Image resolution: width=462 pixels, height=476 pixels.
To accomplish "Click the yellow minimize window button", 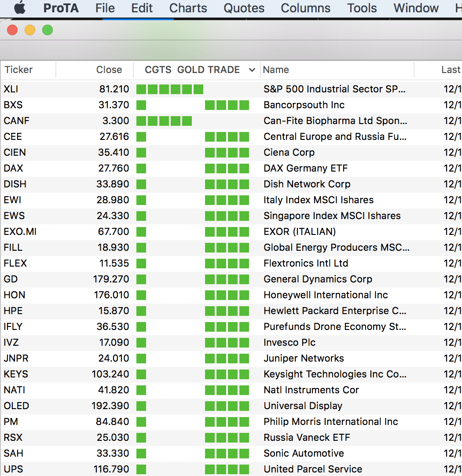I will point(30,30).
